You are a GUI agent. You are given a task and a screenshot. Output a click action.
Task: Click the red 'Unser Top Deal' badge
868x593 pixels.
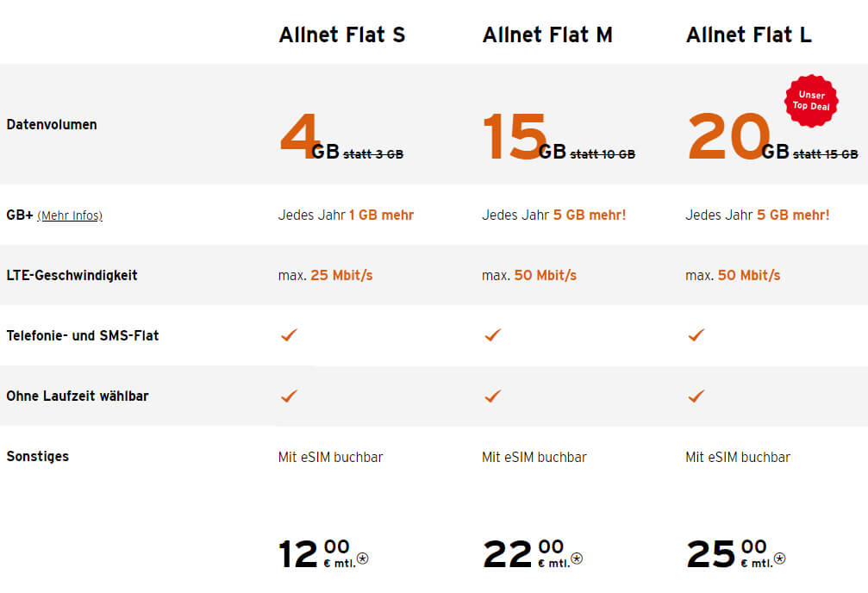tap(810, 101)
